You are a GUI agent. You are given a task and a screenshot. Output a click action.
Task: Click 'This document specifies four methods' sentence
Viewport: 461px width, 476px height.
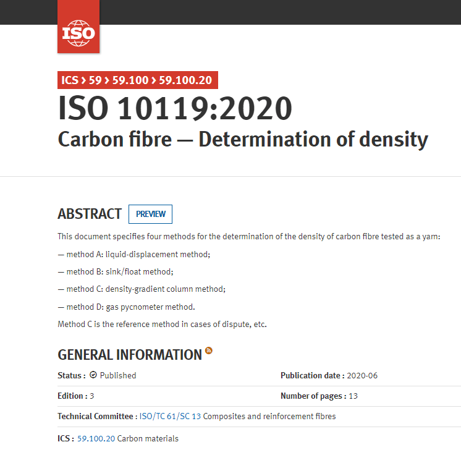(248, 237)
